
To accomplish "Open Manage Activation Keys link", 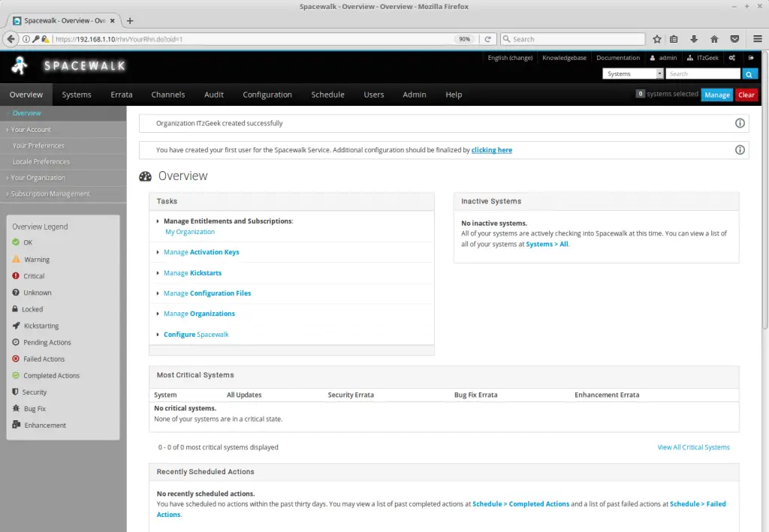I will click(x=201, y=252).
